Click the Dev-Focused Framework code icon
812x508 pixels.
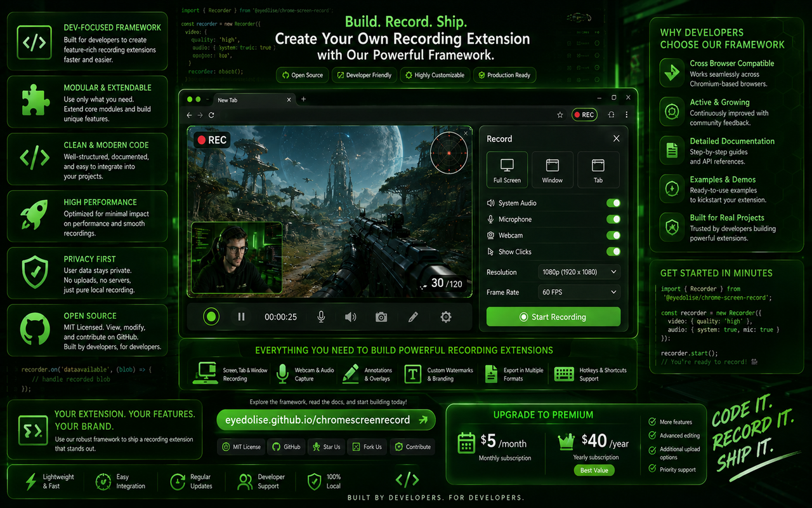[34, 43]
